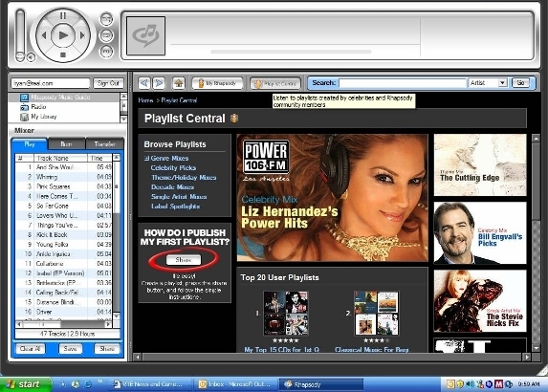Image resolution: width=548 pixels, height=392 pixels.
Task: Save the Mixer playlist
Action: 70,349
